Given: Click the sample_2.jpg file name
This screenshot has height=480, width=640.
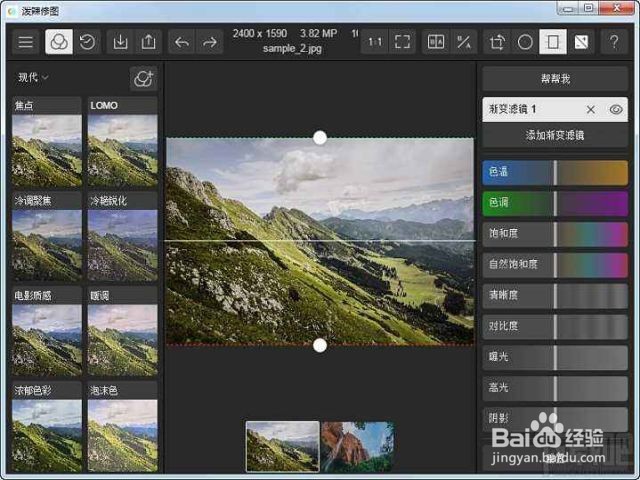Looking at the screenshot, I should tap(292, 49).
